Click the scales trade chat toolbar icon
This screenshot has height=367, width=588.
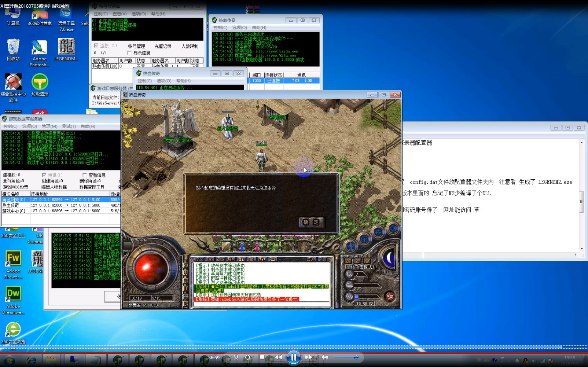click(x=273, y=259)
